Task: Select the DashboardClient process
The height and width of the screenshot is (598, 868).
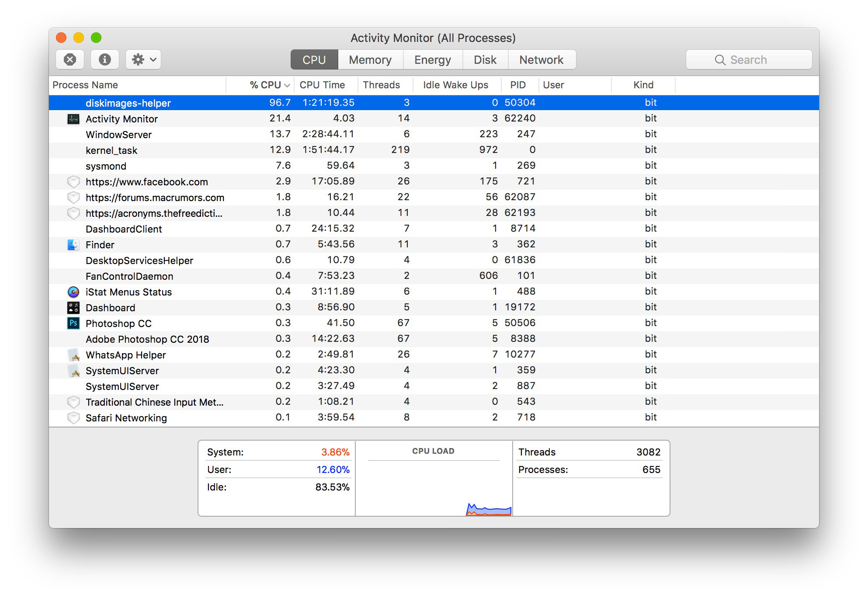Action: pyautogui.click(x=434, y=229)
